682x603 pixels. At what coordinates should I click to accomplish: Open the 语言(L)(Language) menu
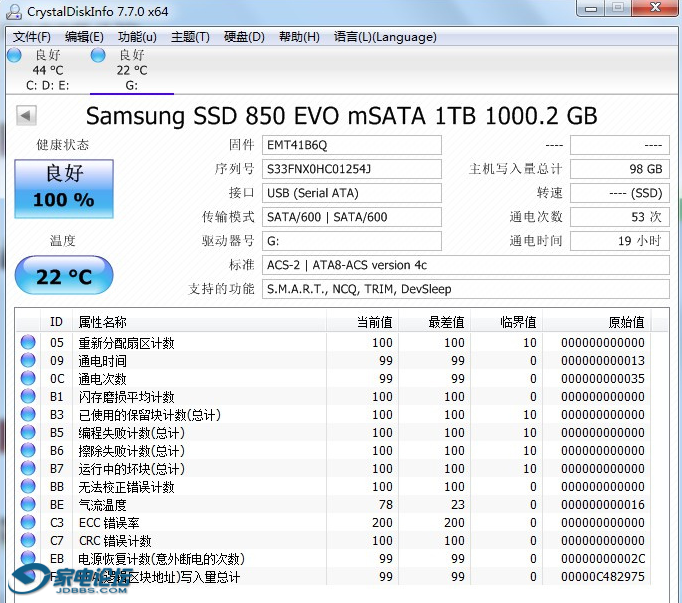point(385,37)
